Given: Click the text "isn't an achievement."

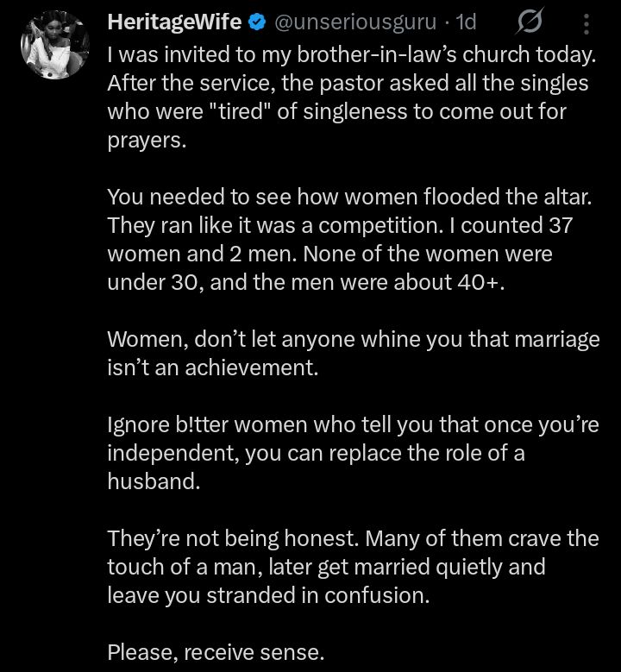Looking at the screenshot, I should point(212,367).
